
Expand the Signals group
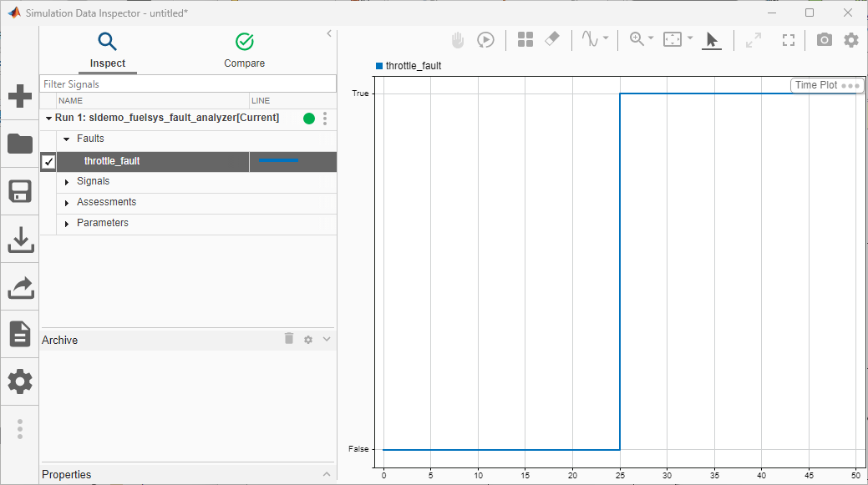pyautogui.click(x=66, y=181)
